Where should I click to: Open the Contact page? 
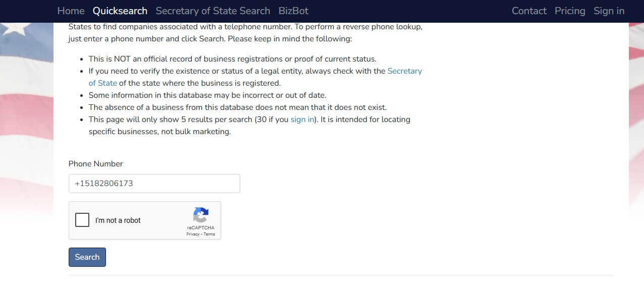coord(529,11)
